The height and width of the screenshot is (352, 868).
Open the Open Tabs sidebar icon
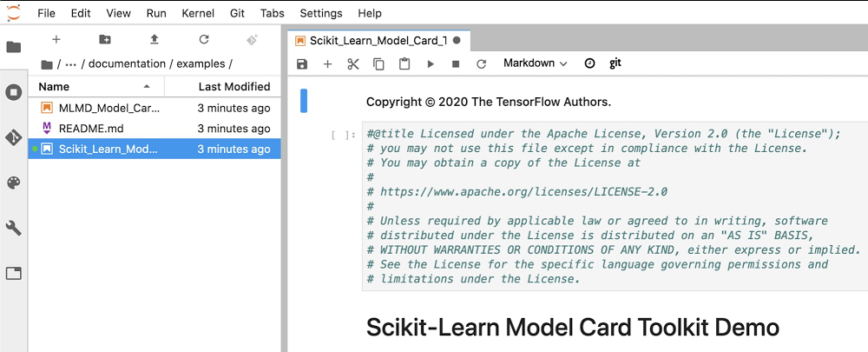14,273
